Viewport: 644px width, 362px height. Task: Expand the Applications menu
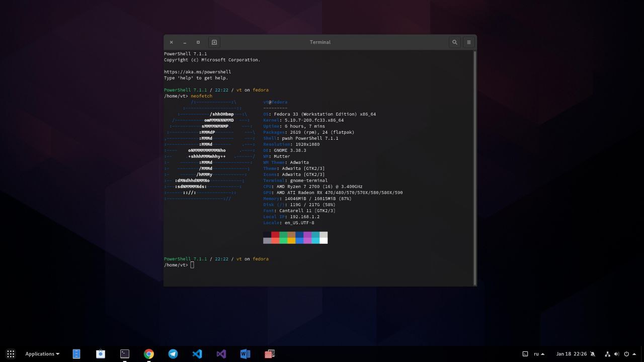(x=42, y=354)
